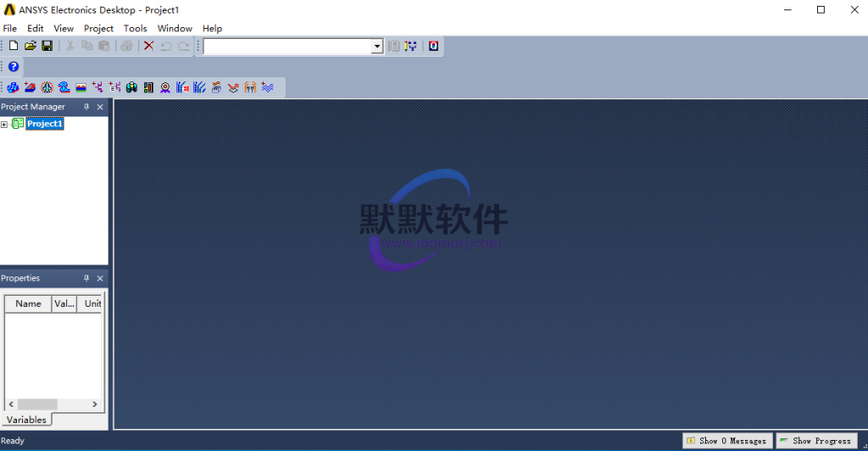Expand the Project1 tree node
Screen dimensions: 868x451
(x=4, y=125)
